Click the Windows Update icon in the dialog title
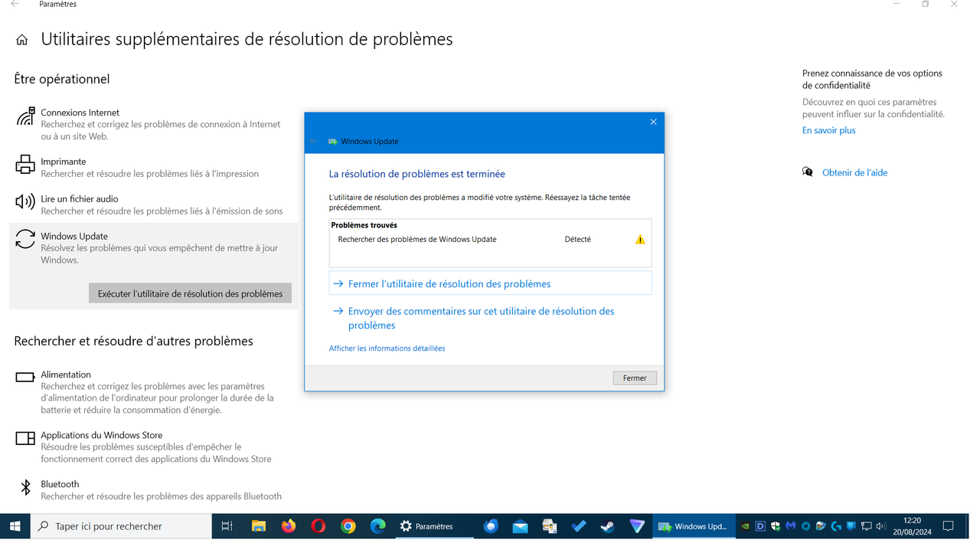This screenshot has width=980, height=553. (332, 141)
